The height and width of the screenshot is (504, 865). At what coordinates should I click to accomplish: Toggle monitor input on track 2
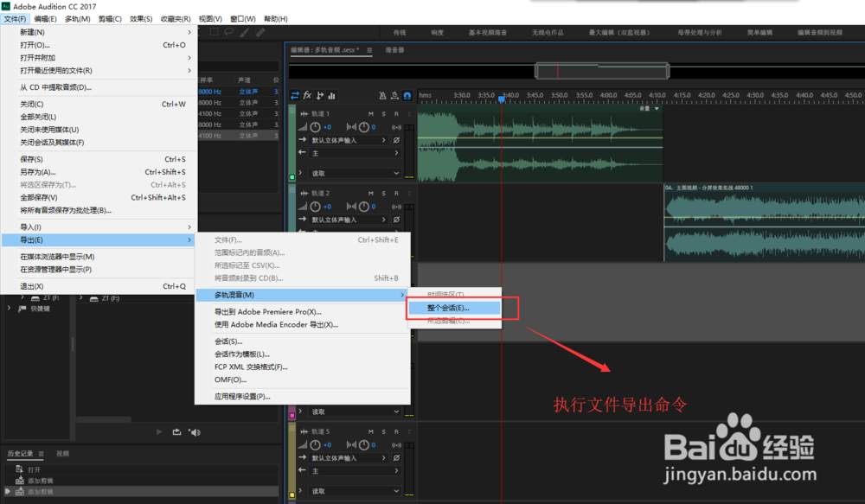(396, 207)
